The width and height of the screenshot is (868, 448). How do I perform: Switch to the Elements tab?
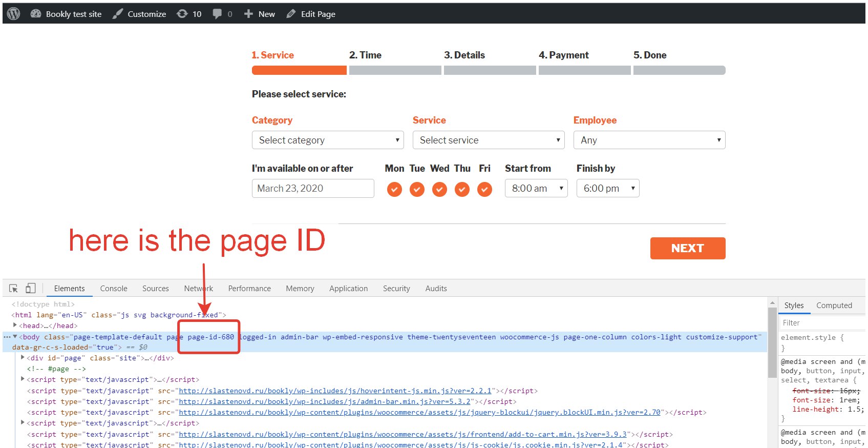(x=70, y=289)
